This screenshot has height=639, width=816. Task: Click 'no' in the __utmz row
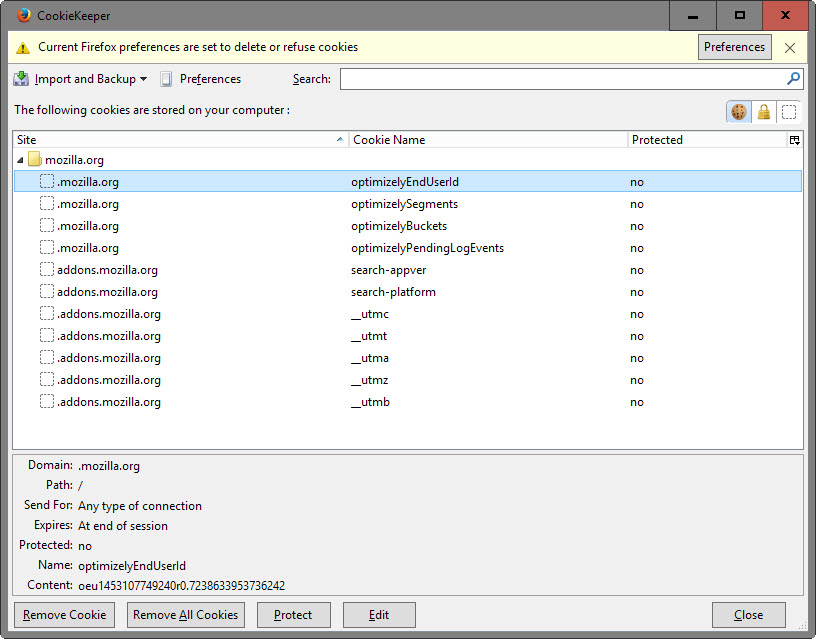pyautogui.click(x=636, y=380)
